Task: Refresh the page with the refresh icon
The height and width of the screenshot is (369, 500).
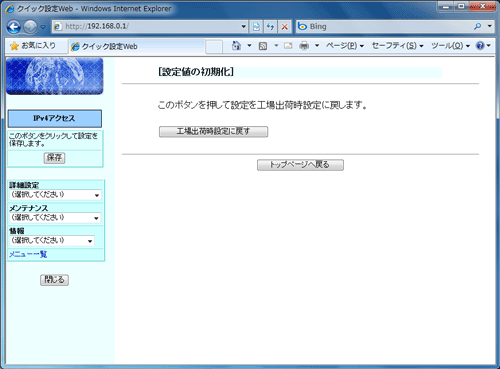Action: [270, 26]
